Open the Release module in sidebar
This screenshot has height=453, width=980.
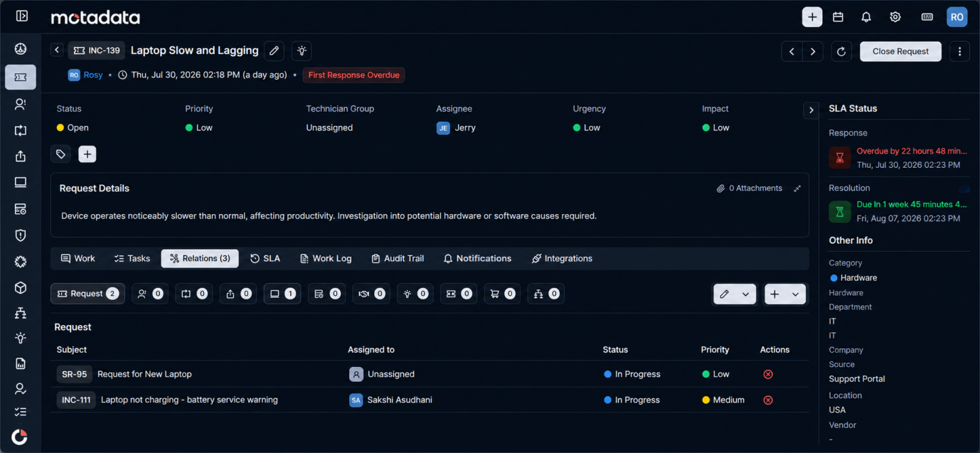[21, 156]
